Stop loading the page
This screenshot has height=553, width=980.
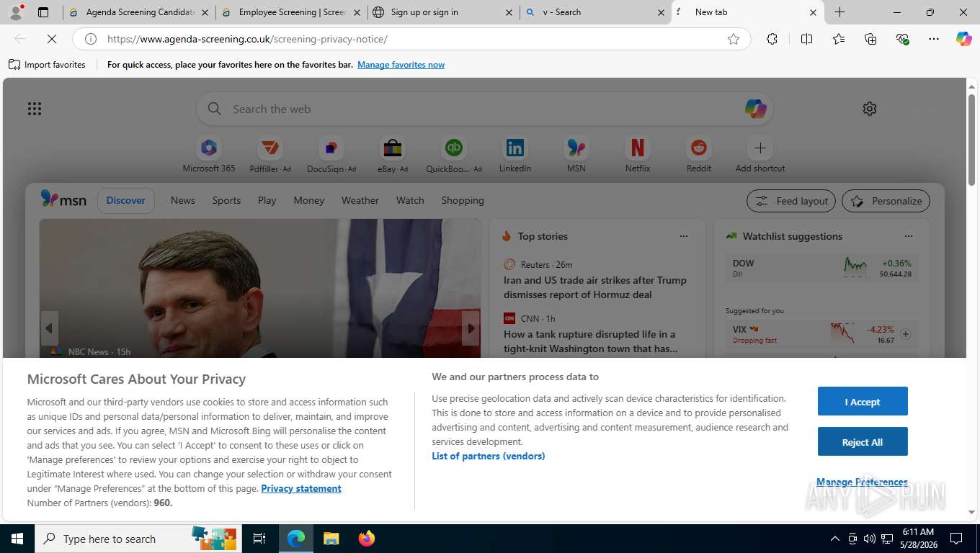52,39
